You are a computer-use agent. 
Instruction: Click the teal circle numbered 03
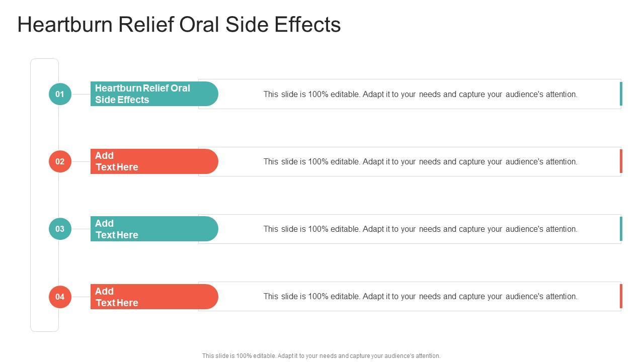point(60,229)
